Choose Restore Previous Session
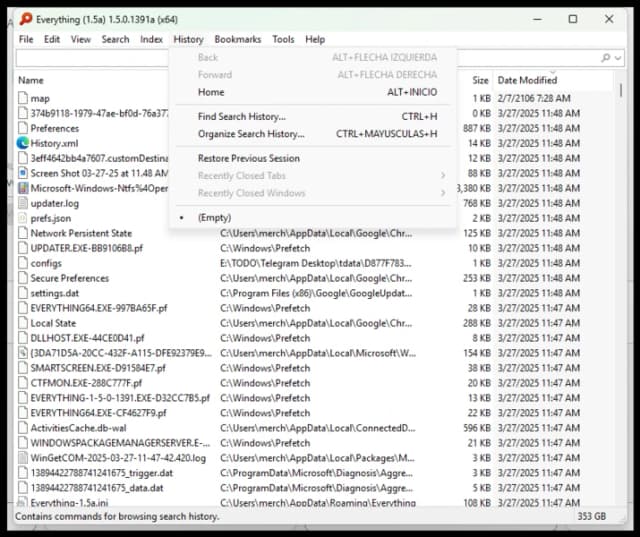The image size is (640, 537). tap(313, 158)
